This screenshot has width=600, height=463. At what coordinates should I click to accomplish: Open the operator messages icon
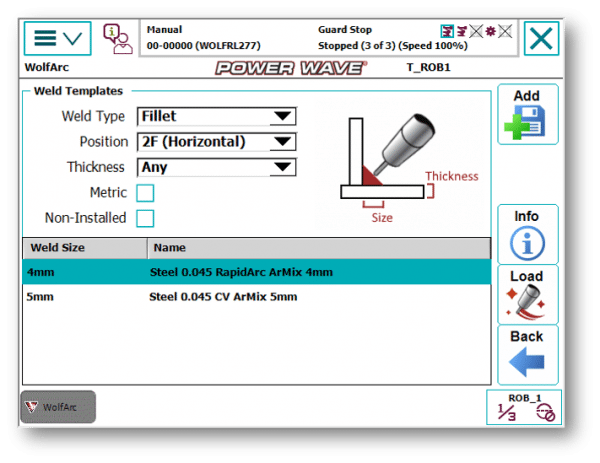pyautogui.click(x=118, y=39)
